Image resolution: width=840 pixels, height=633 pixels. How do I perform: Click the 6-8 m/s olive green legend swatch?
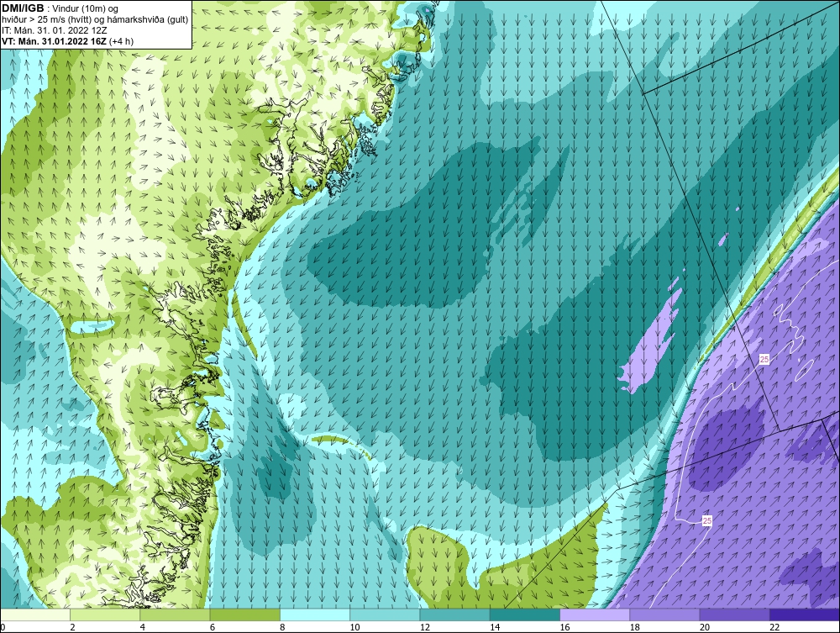click(244, 615)
